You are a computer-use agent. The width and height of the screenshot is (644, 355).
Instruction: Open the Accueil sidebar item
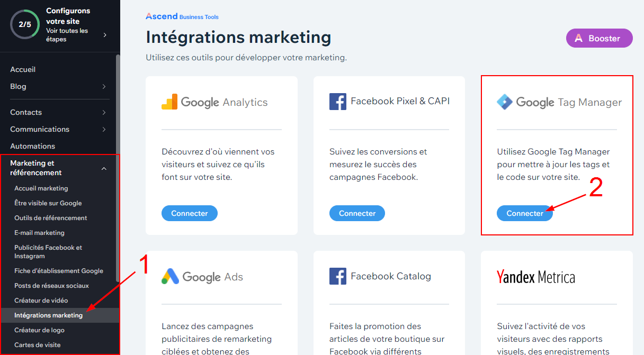click(x=23, y=69)
